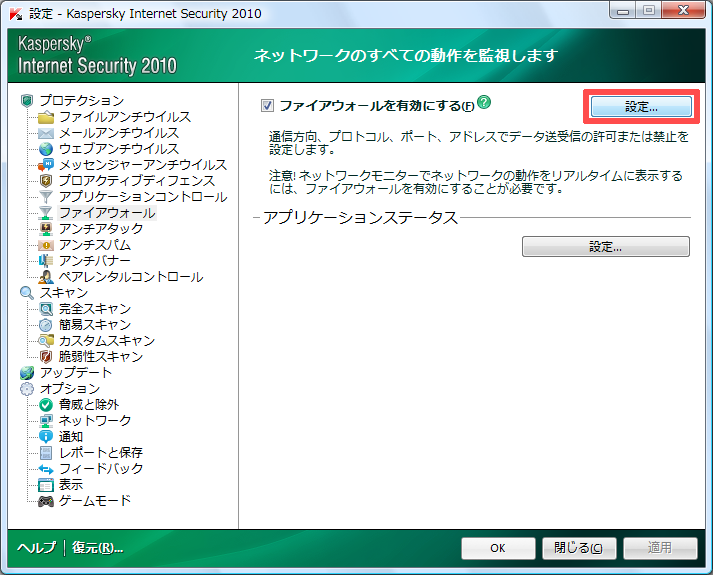Select the オプション section in the tree
Image resolution: width=713 pixels, height=575 pixels.
click(69, 389)
